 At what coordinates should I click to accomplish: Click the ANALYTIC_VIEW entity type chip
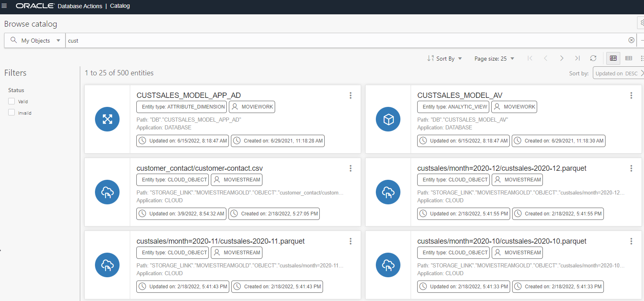pyautogui.click(x=453, y=107)
